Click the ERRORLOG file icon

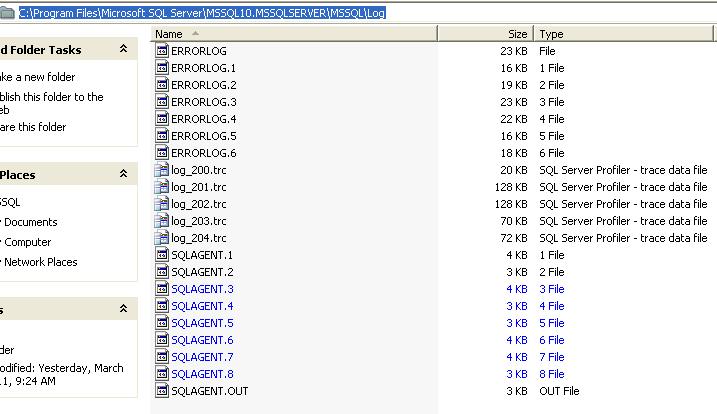click(x=162, y=51)
